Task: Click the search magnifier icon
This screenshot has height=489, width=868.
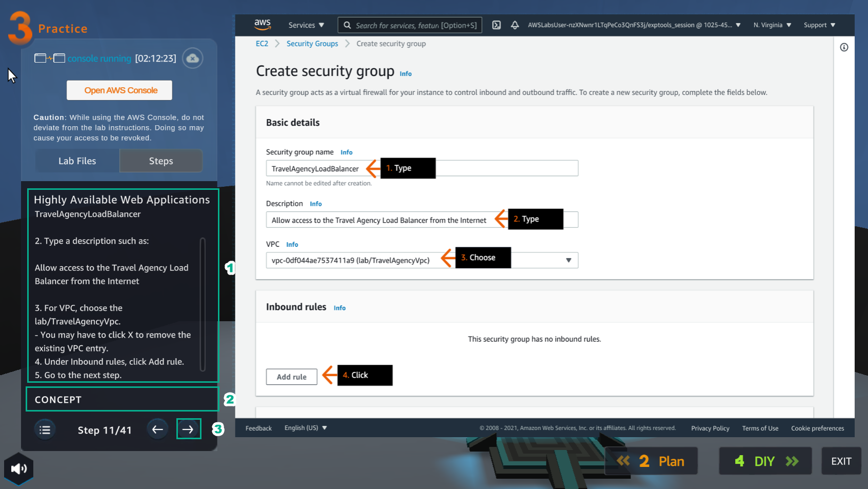Action: (x=347, y=25)
